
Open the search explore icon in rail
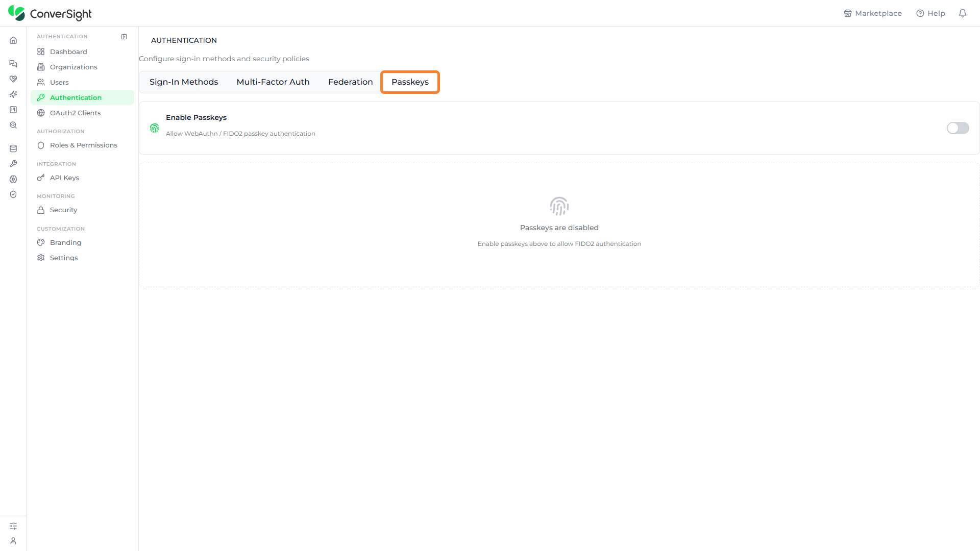tap(13, 125)
